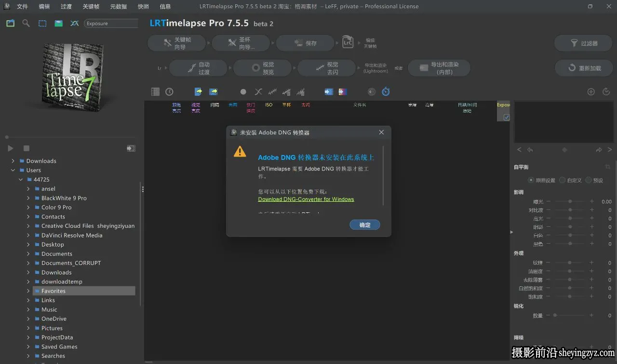This screenshot has width=617, height=364.
Task: Expand the OneDrive folder
Action: point(28,319)
